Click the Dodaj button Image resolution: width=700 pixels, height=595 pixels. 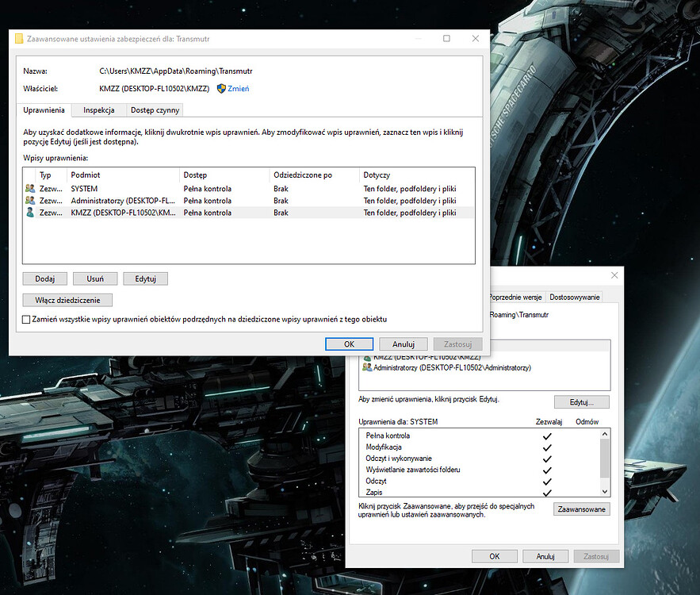(x=44, y=278)
